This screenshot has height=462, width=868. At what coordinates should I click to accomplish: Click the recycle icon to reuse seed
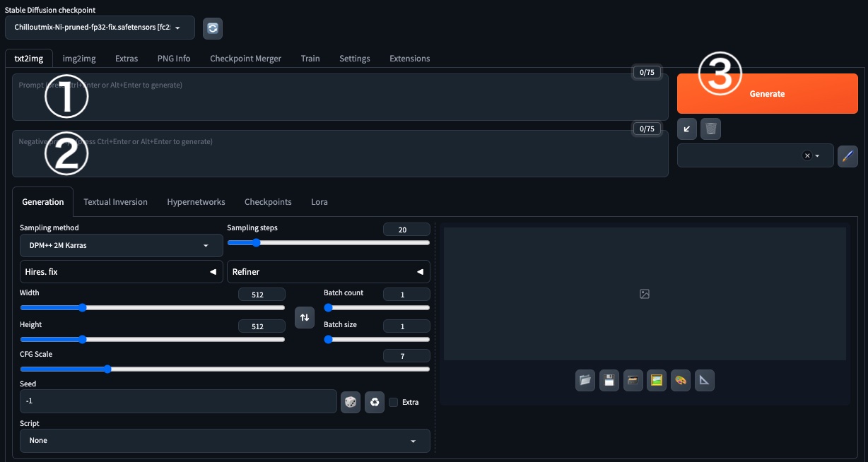(x=374, y=402)
